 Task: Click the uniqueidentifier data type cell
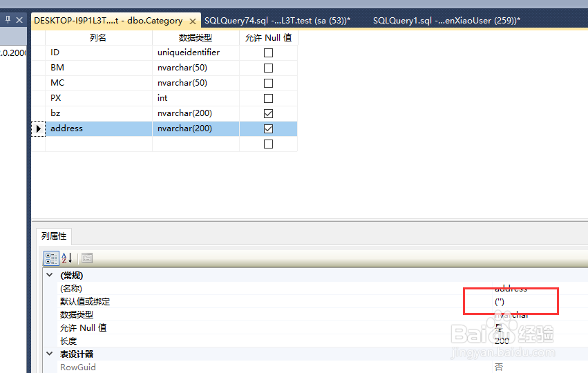(196, 53)
